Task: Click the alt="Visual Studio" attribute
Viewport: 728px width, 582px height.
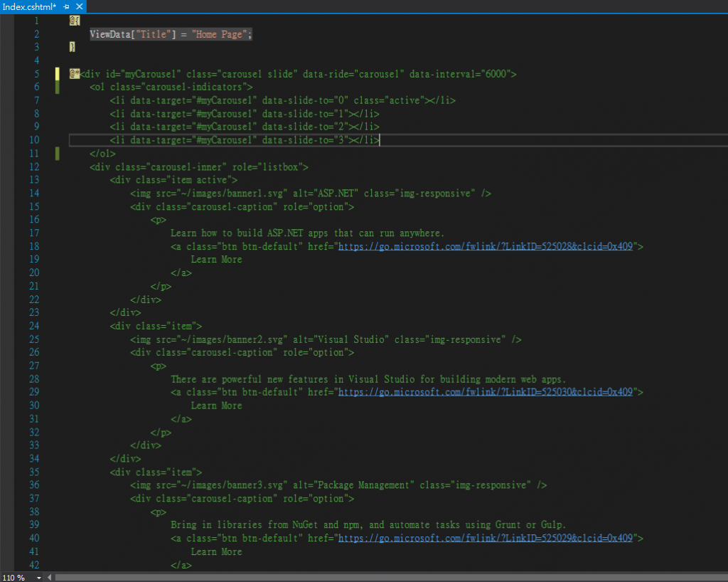Action: tap(341, 339)
